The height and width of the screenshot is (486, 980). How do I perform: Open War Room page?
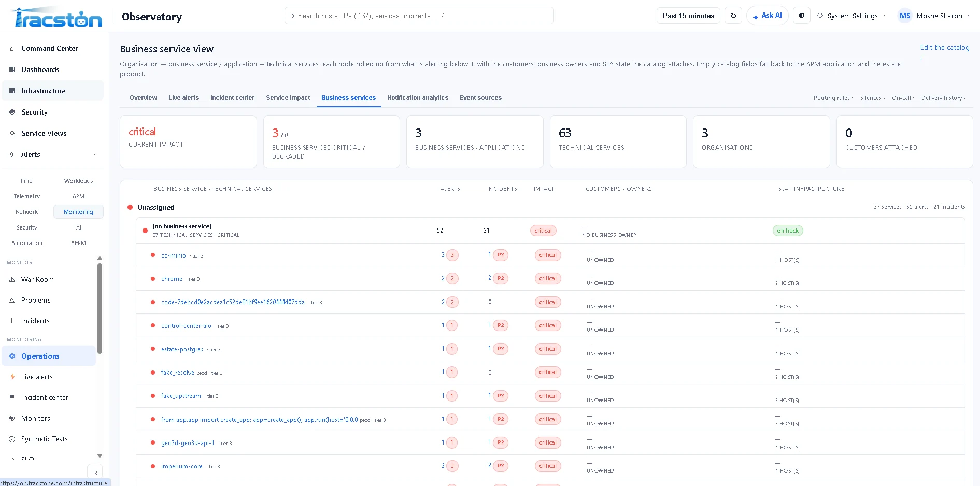(x=49, y=279)
